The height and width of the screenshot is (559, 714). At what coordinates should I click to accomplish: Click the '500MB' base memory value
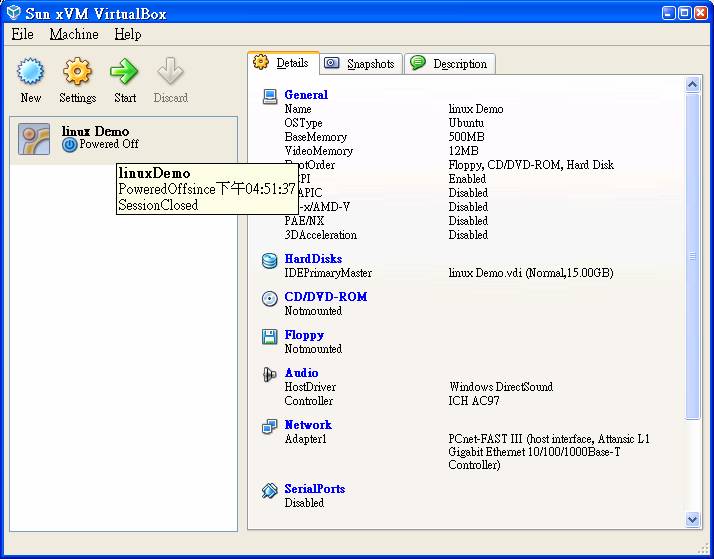pos(466,137)
